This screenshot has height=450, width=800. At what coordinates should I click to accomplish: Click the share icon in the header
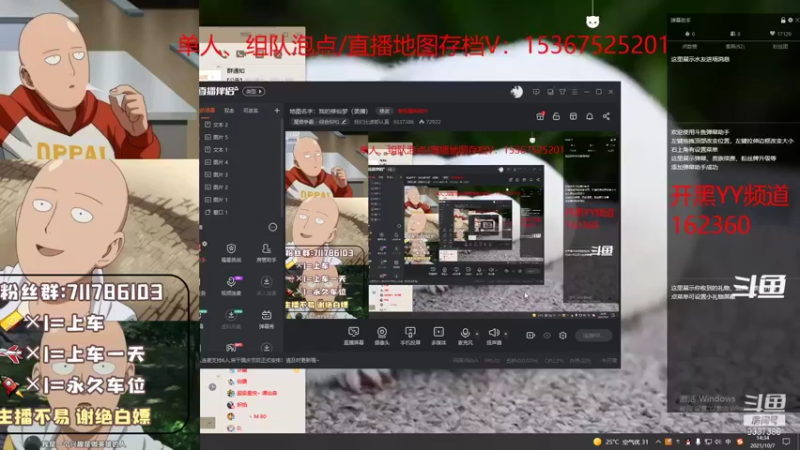(606, 116)
